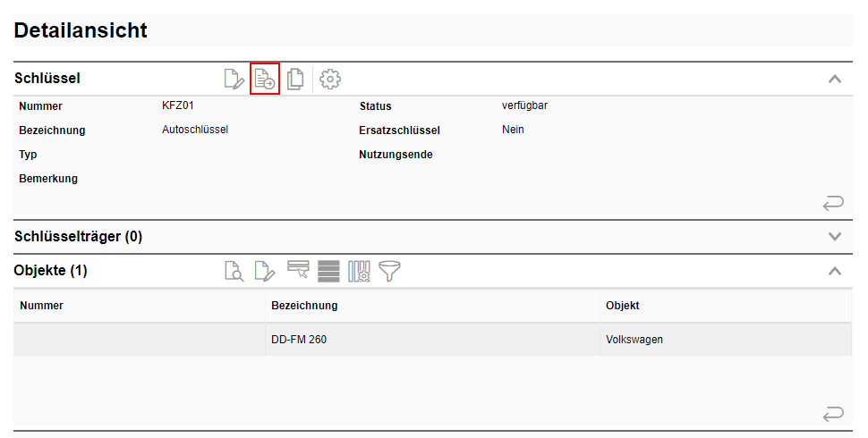Click the magnifier view icon in Objekte toolbar
Screen dimensions: 868x438
point(234,271)
